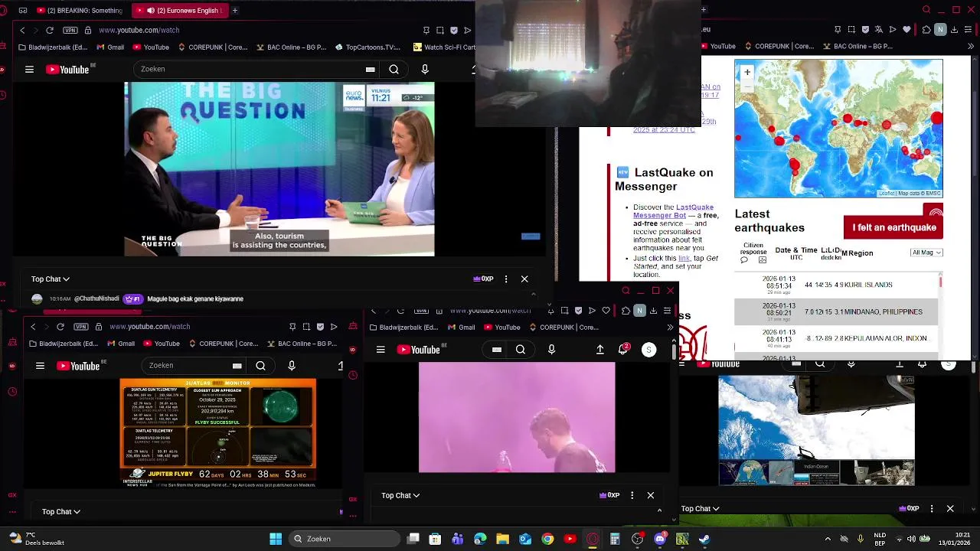
Task: Zoom in on earthquake map
Action: click(747, 72)
